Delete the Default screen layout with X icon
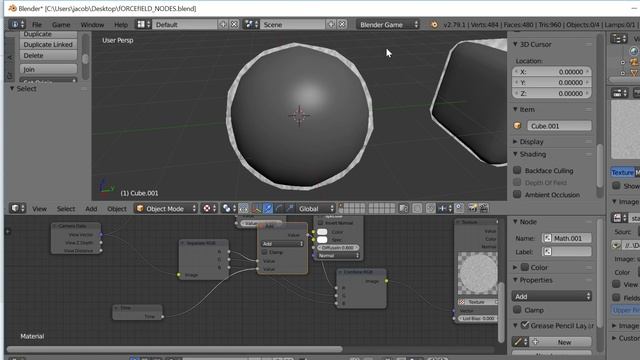The width and height of the screenshot is (640, 360). click(234, 24)
